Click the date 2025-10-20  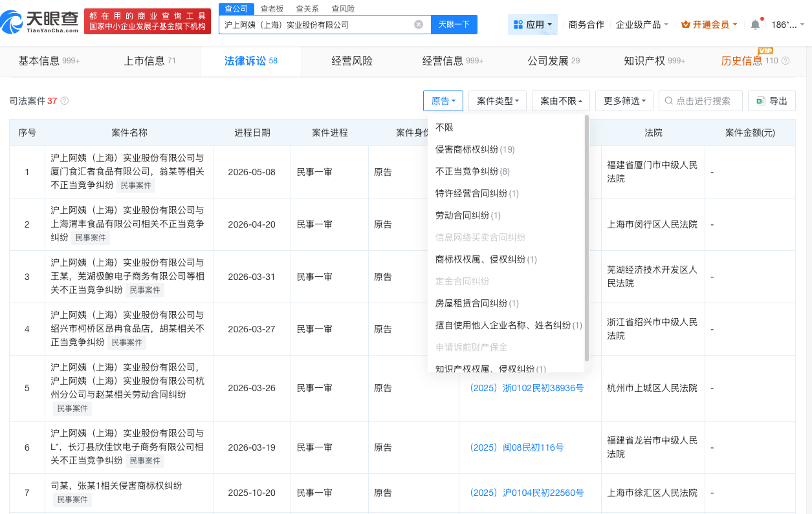tap(252, 493)
